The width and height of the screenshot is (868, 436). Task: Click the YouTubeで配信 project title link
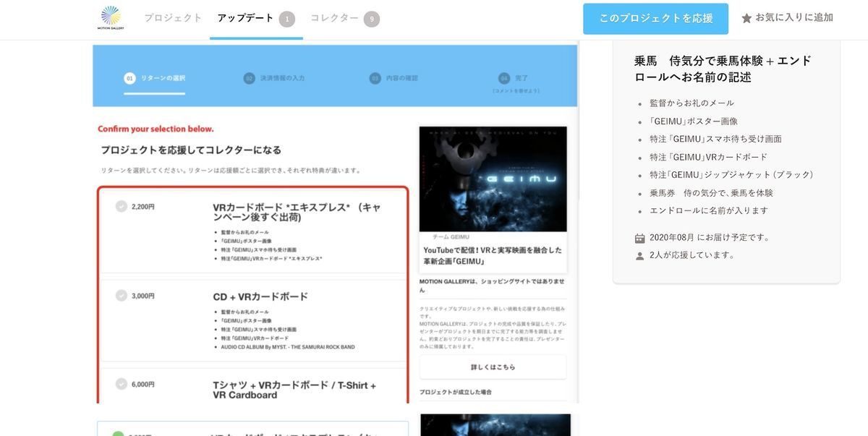point(493,255)
